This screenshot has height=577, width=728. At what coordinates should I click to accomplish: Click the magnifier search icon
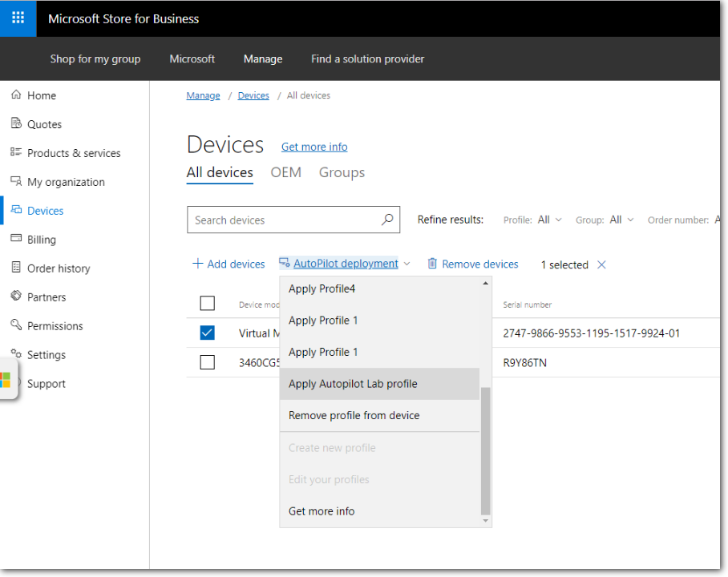pos(387,220)
